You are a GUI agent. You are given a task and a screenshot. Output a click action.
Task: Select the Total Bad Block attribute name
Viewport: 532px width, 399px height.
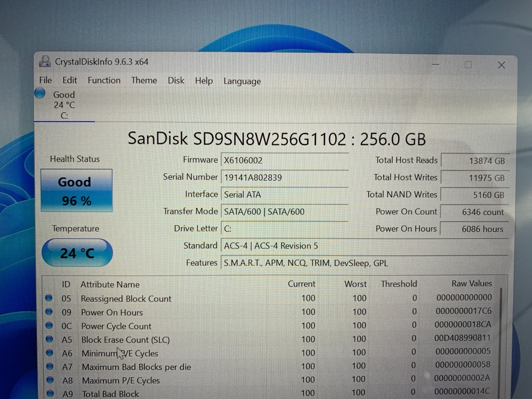pyautogui.click(x=110, y=394)
